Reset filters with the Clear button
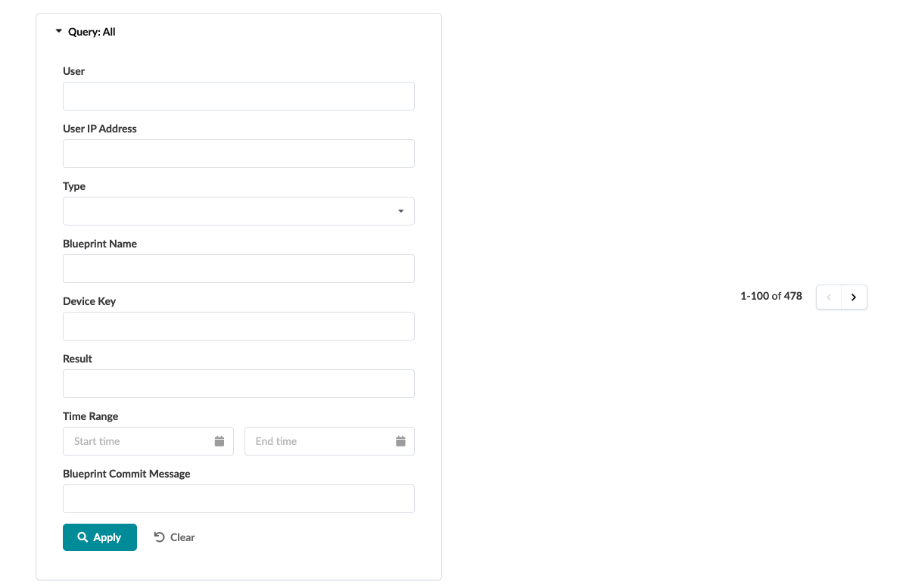The width and height of the screenshot is (900, 588). 175,537
